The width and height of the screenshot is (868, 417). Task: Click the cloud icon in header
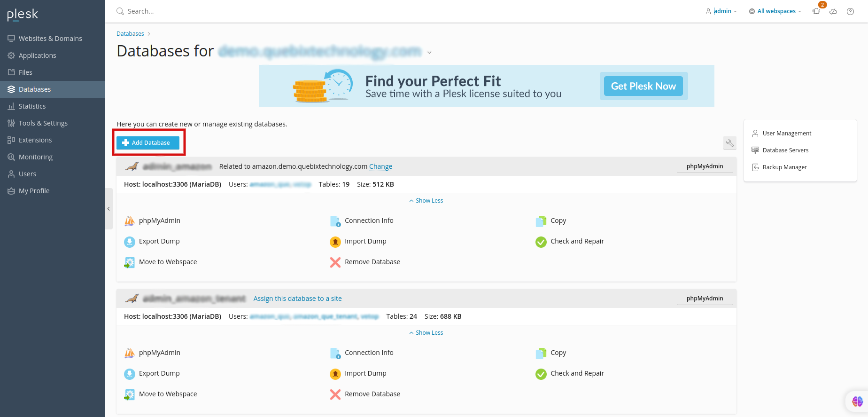833,11
